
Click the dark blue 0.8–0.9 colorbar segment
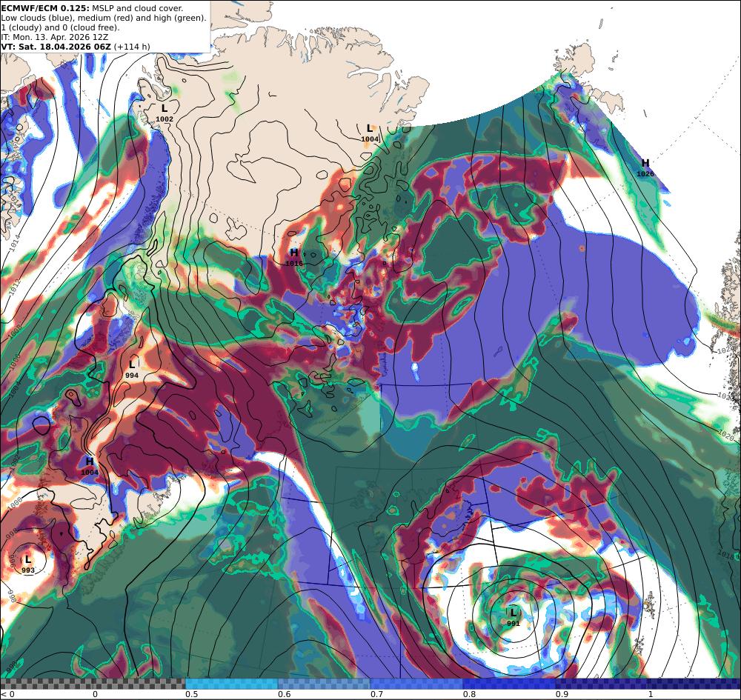click(x=509, y=684)
